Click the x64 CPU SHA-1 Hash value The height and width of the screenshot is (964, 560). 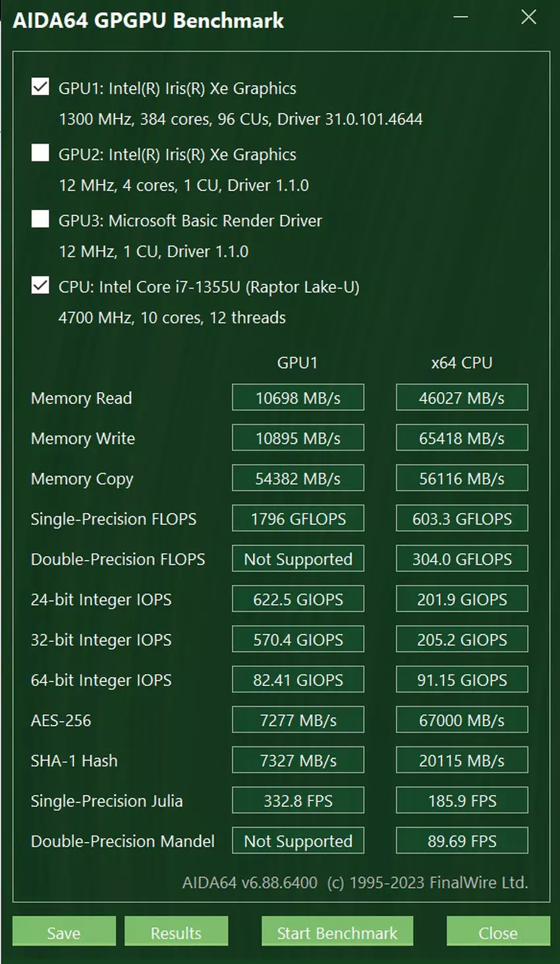coord(462,760)
